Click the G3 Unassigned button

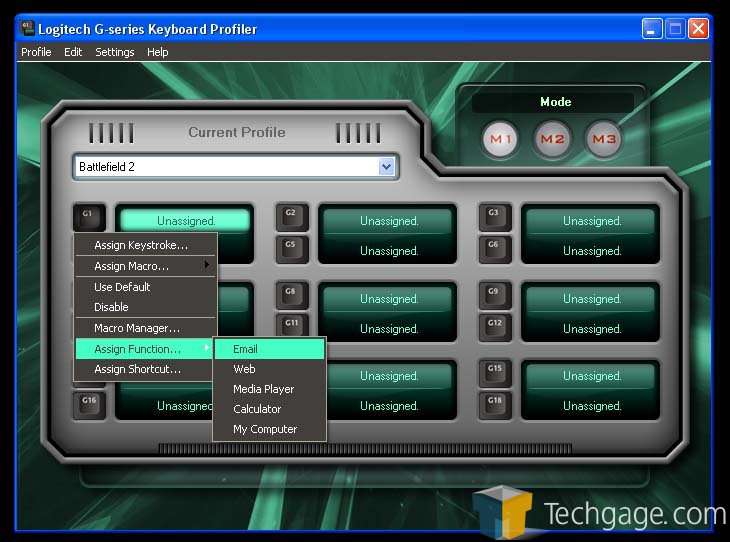[591, 221]
